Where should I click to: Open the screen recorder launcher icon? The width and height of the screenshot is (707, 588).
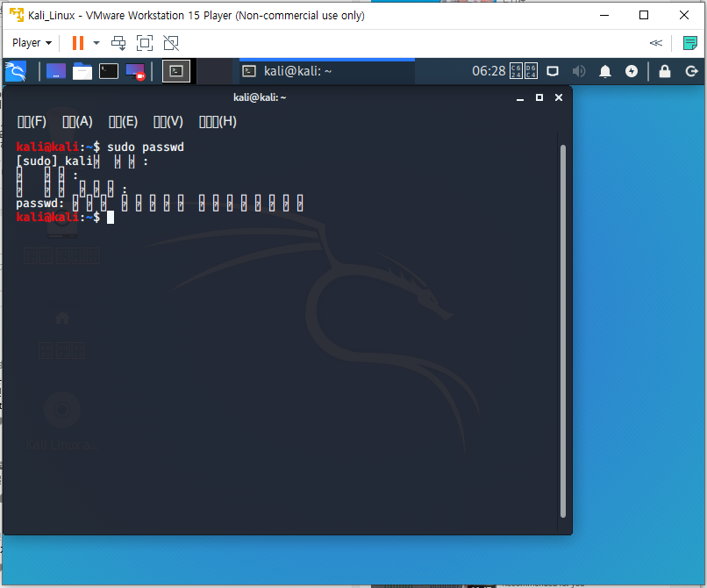click(x=135, y=71)
